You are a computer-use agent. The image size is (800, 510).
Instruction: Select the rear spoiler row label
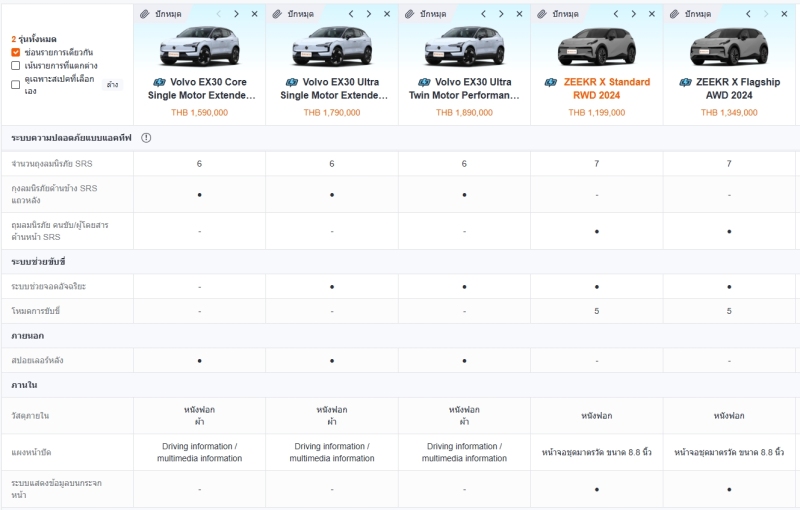[37, 361]
